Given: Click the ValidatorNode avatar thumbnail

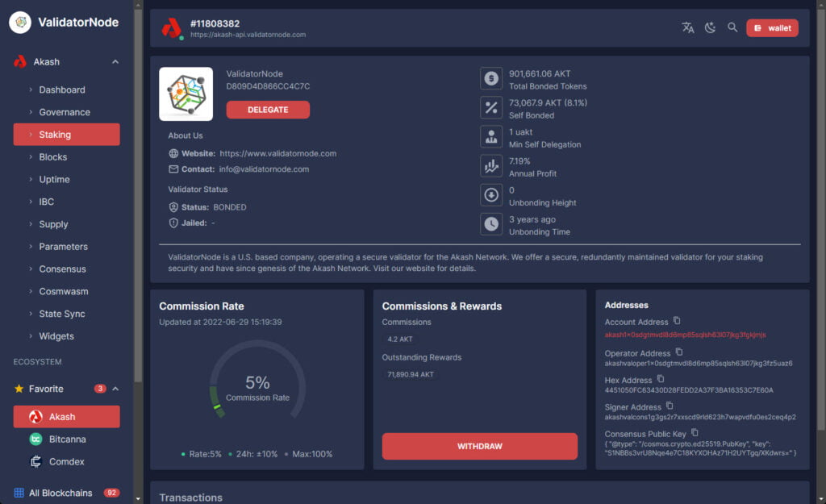Looking at the screenshot, I should click(186, 94).
